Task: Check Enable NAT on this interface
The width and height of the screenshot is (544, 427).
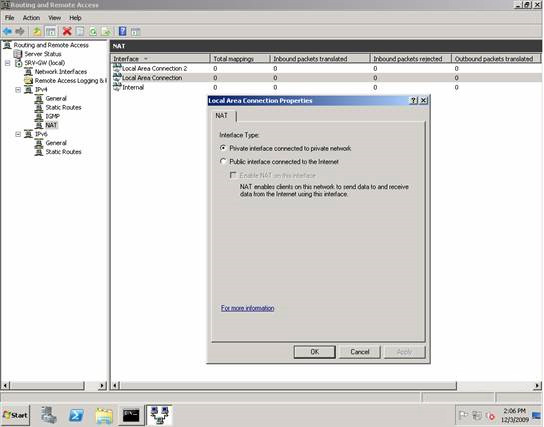Action: [x=273, y=175]
